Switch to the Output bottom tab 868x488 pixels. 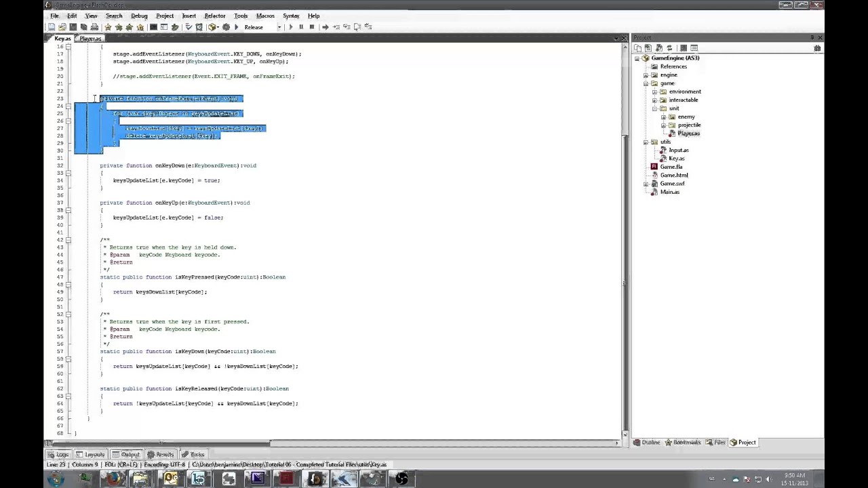[126, 454]
